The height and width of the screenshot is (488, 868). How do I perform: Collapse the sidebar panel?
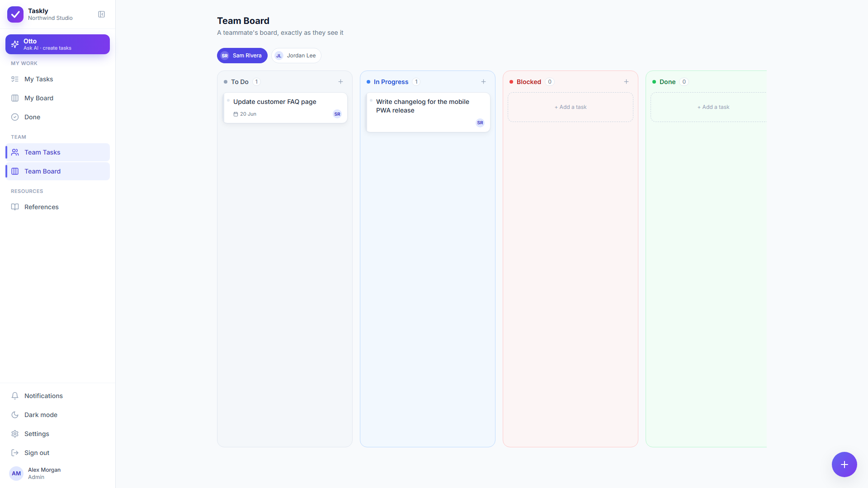(x=102, y=14)
